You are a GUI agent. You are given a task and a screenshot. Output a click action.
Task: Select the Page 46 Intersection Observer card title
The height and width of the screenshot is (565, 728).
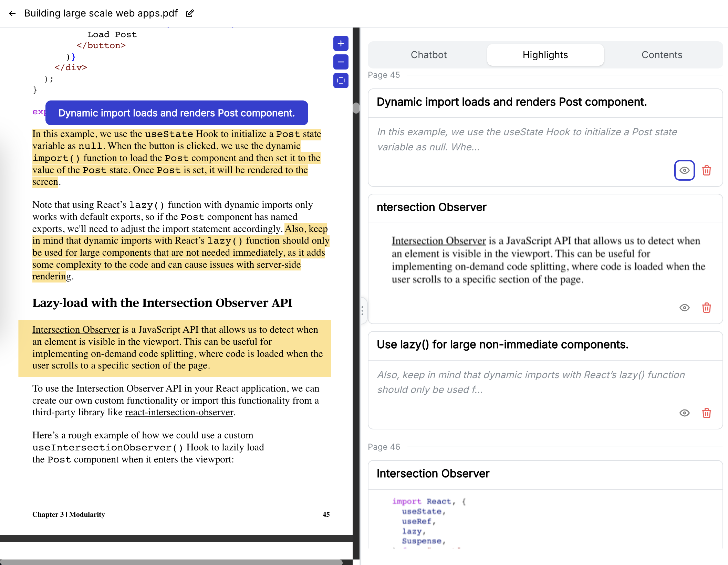(433, 474)
